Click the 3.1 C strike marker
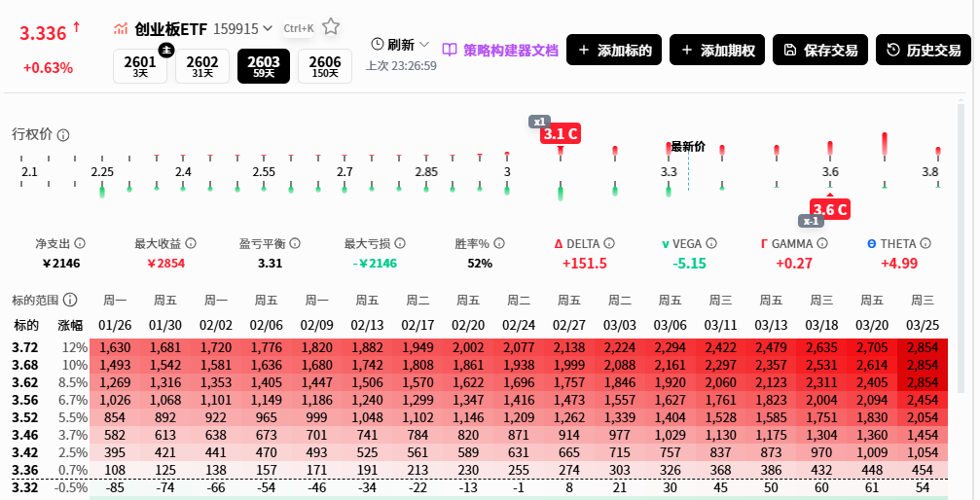Image resolution: width=980 pixels, height=500 pixels. [x=561, y=134]
